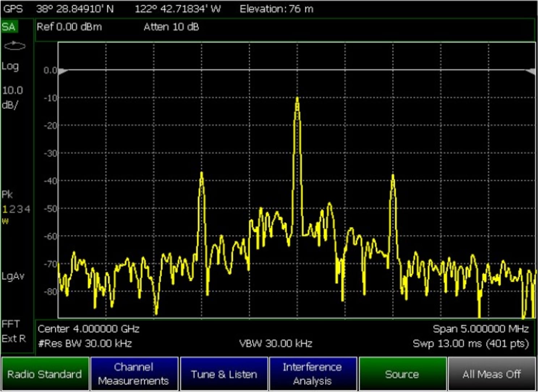The width and height of the screenshot is (538, 392).
Task: Open the Interference Analysis menu
Action: click(313, 374)
